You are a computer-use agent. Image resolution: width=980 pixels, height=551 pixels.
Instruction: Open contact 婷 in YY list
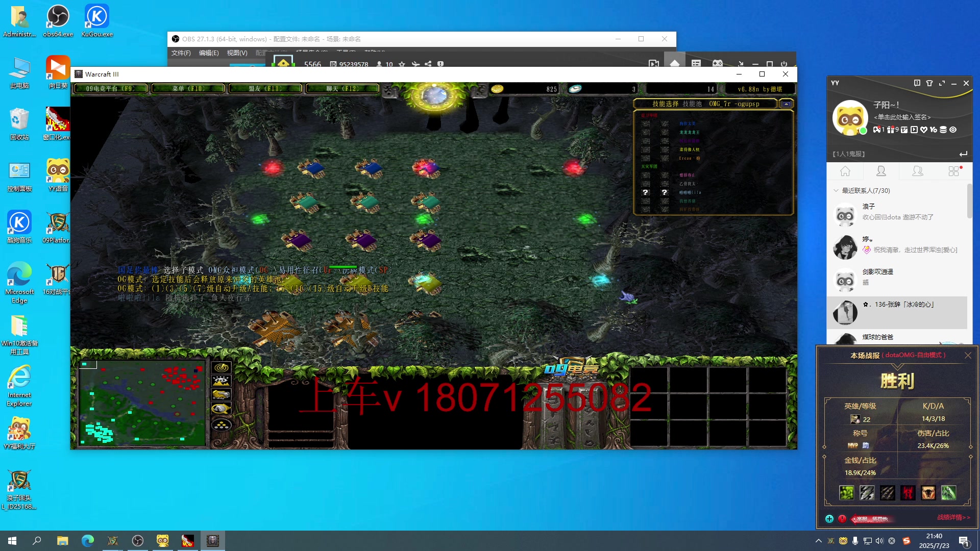(x=897, y=247)
